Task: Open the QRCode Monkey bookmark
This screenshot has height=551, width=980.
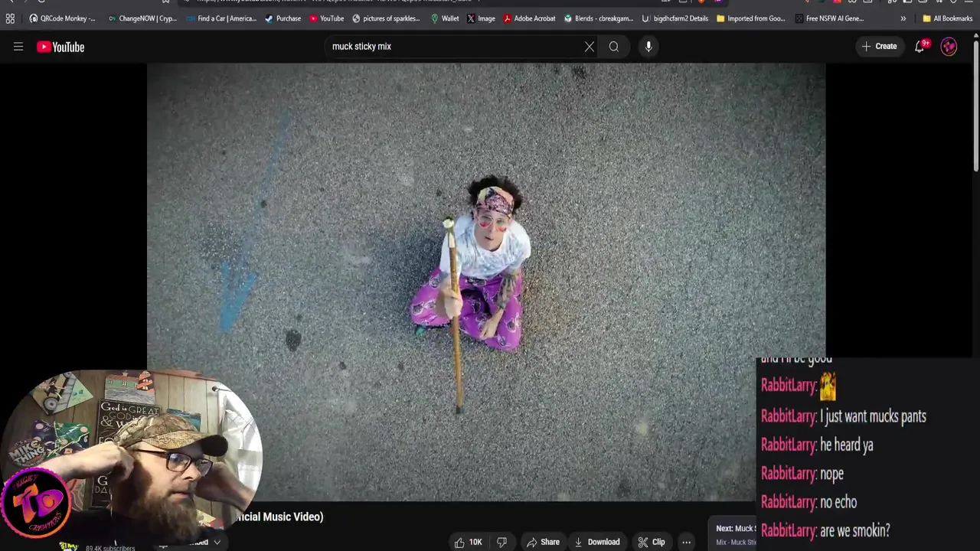Action: coord(62,18)
